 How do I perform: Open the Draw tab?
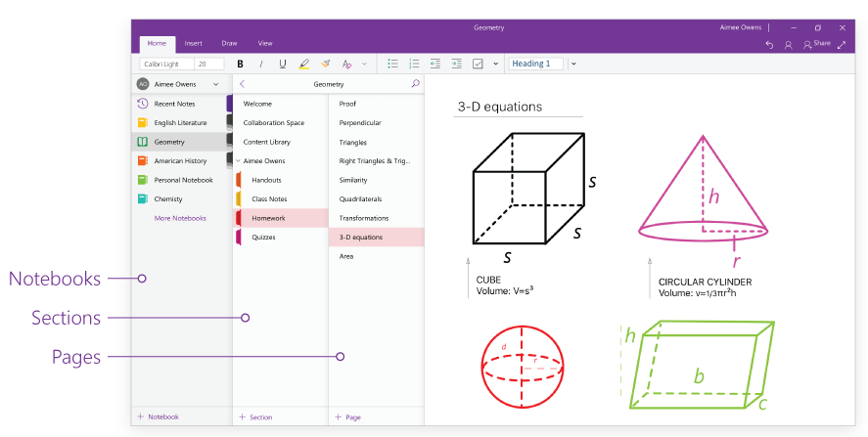click(x=229, y=43)
